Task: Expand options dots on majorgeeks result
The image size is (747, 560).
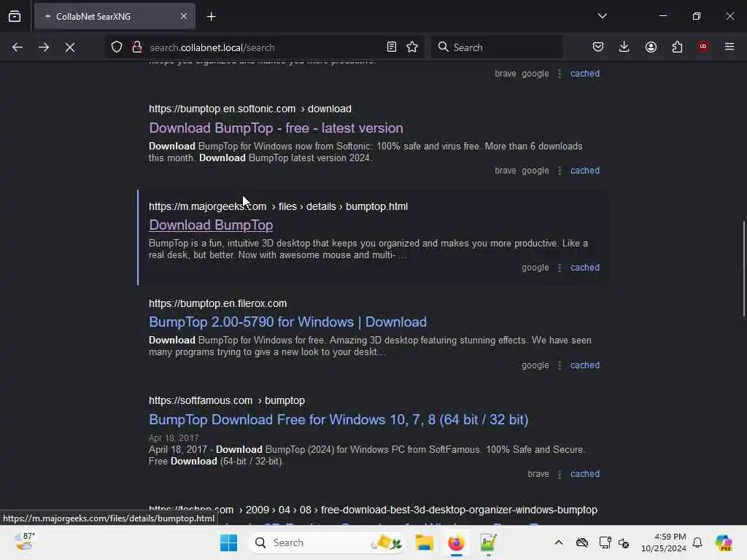Action: [x=560, y=268]
